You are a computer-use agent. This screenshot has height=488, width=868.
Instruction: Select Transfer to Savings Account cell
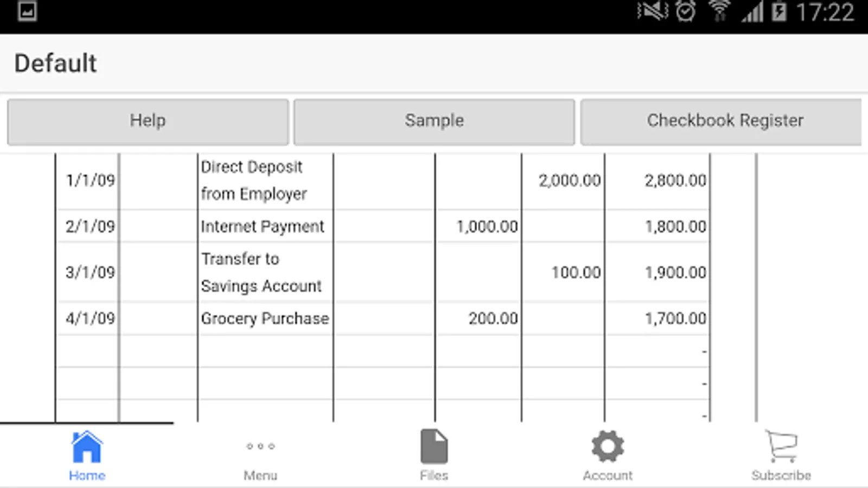266,272
